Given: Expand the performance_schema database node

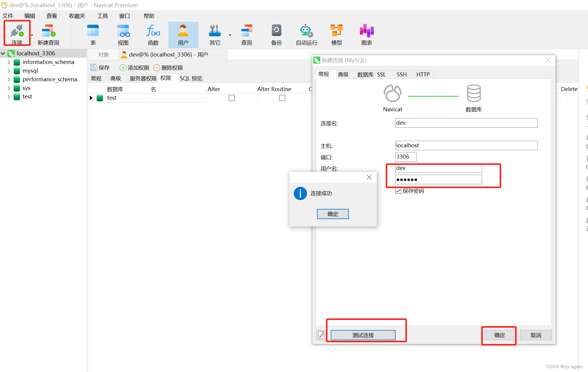Looking at the screenshot, I should tap(9, 79).
